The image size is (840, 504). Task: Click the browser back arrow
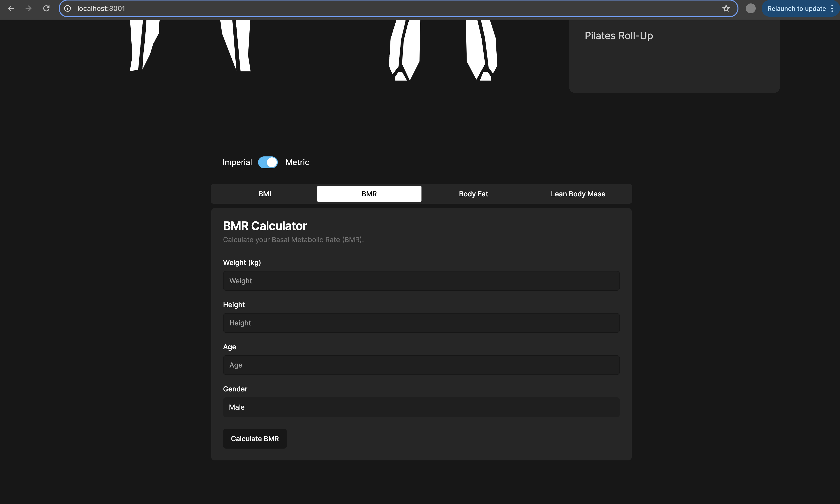click(x=11, y=8)
